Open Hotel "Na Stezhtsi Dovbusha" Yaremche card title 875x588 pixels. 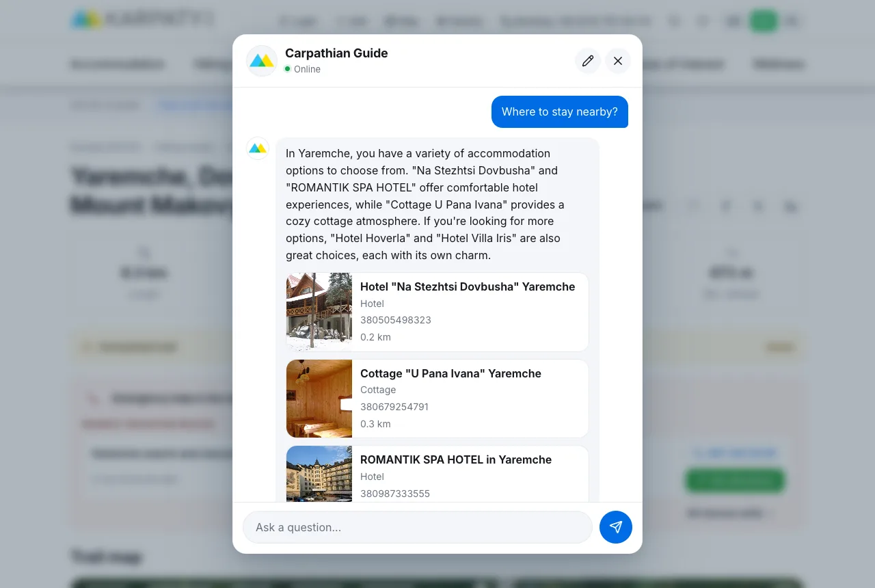[x=468, y=286]
